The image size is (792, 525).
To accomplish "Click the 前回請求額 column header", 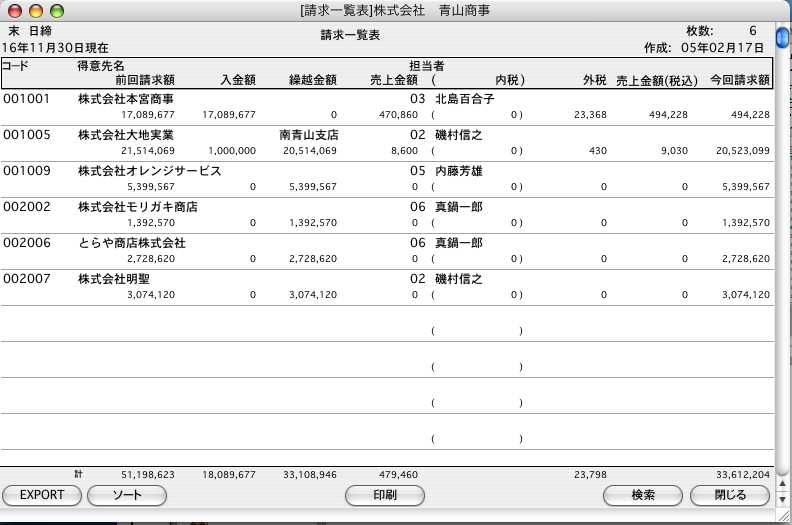I will (145, 79).
